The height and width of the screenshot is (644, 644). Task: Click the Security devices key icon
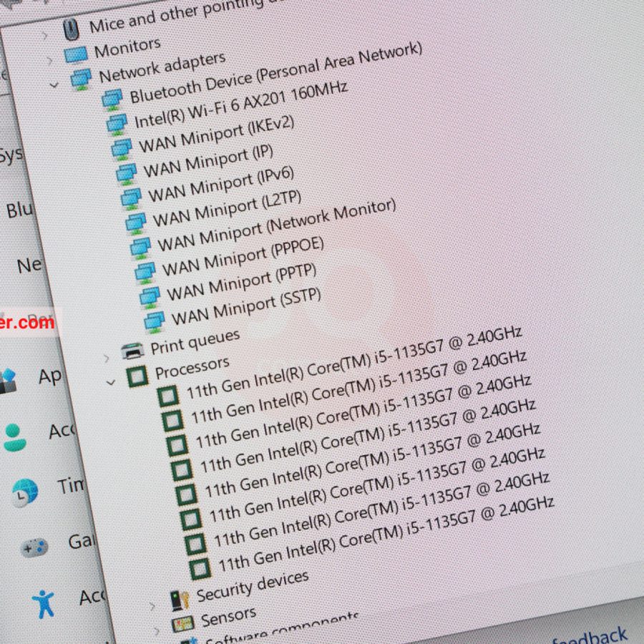tap(180, 600)
